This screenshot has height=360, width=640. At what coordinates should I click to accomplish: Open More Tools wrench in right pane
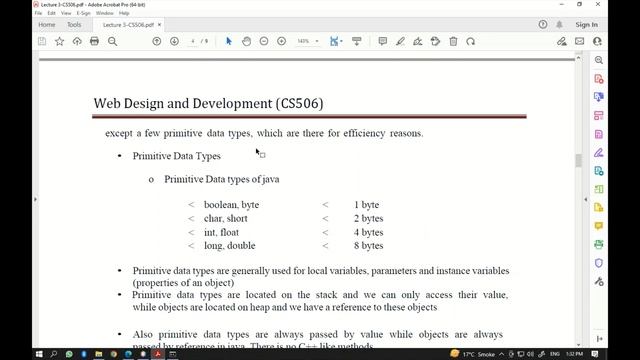click(599, 281)
